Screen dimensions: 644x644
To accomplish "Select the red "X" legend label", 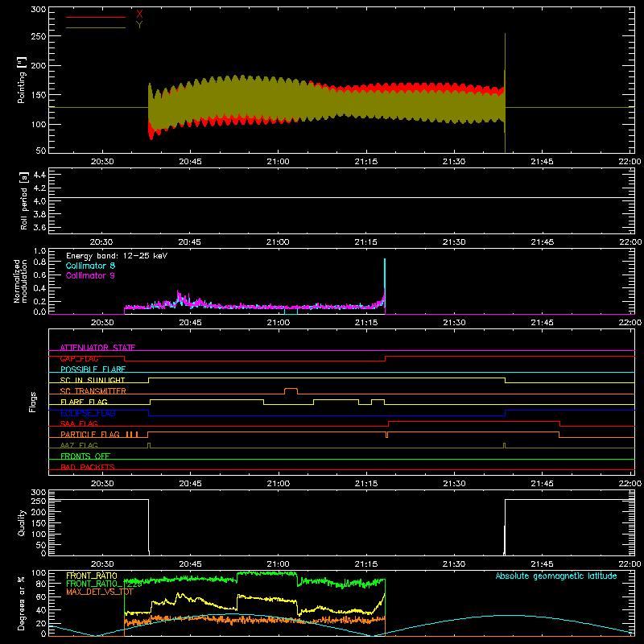I will pyautogui.click(x=139, y=14).
